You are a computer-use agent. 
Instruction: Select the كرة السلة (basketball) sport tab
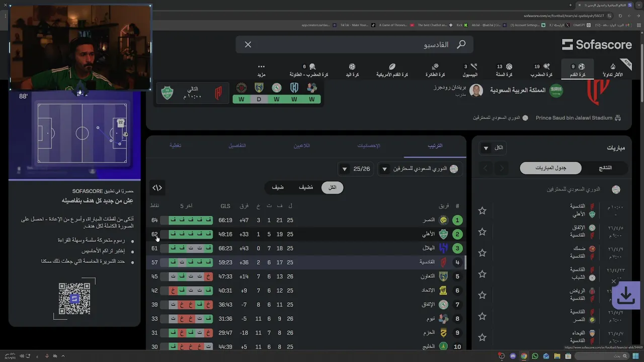tap(504, 70)
